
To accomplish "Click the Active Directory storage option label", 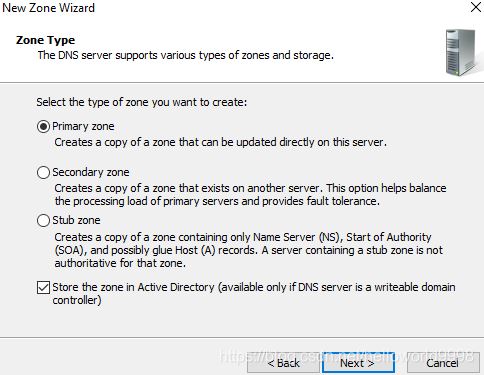I will pyautogui.click(x=254, y=294).
